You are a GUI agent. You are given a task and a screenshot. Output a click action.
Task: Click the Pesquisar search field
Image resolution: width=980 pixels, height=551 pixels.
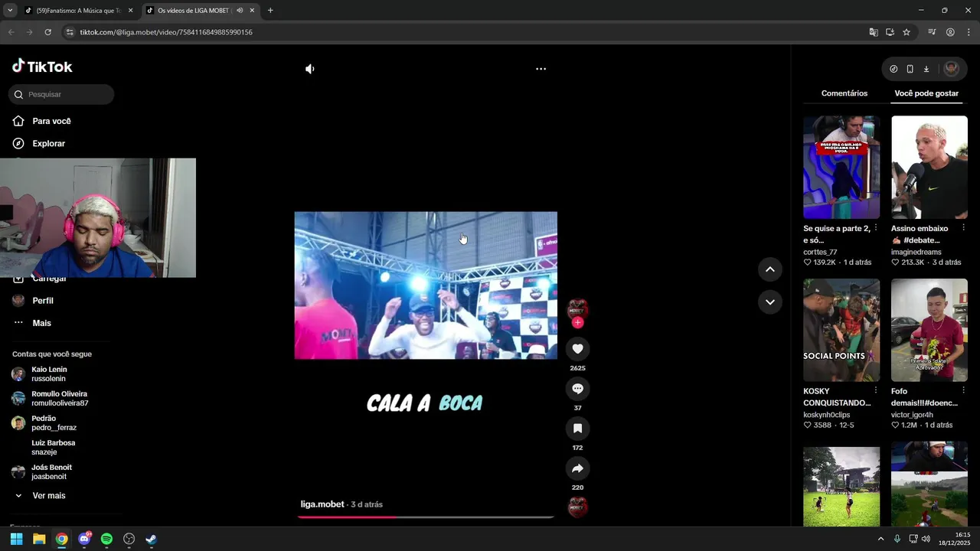(61, 94)
